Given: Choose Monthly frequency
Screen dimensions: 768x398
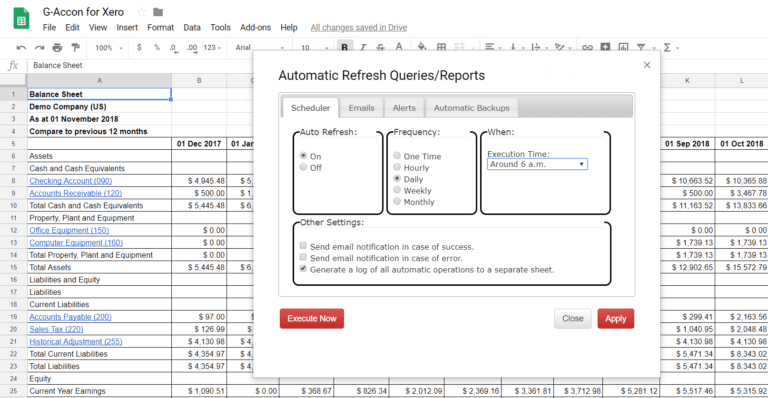Looking at the screenshot, I should [397, 201].
